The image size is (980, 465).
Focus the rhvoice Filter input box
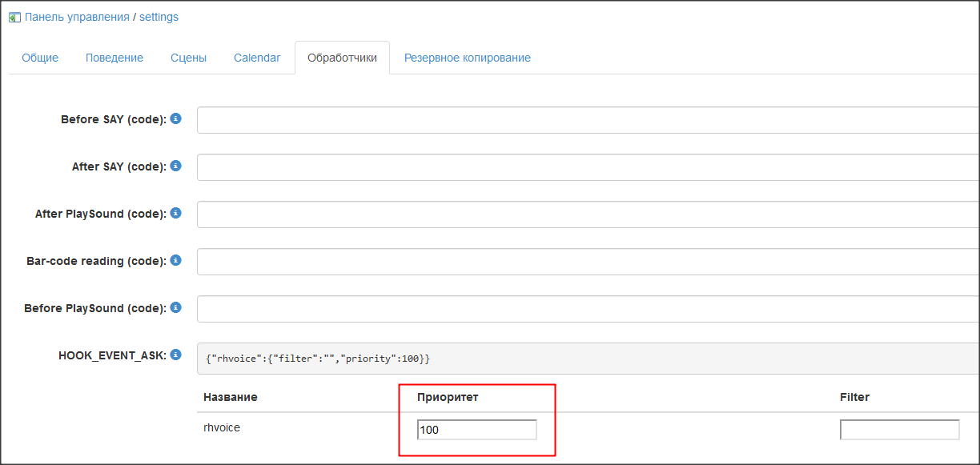899,430
